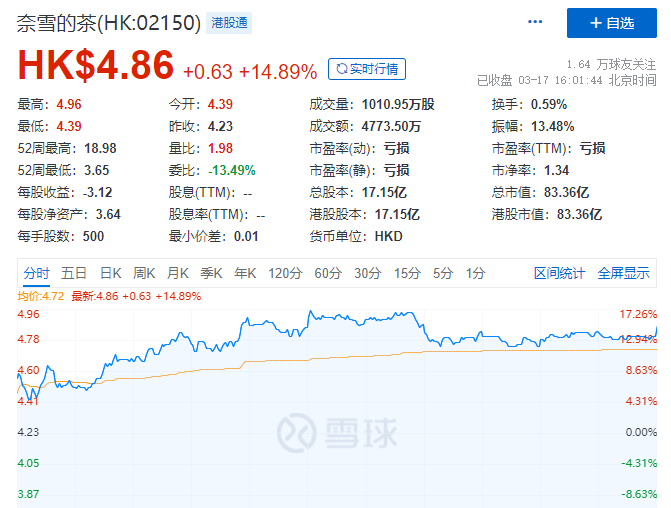
Task: Click 均价:4.72 label above chart
Action: pyautogui.click(x=41, y=296)
